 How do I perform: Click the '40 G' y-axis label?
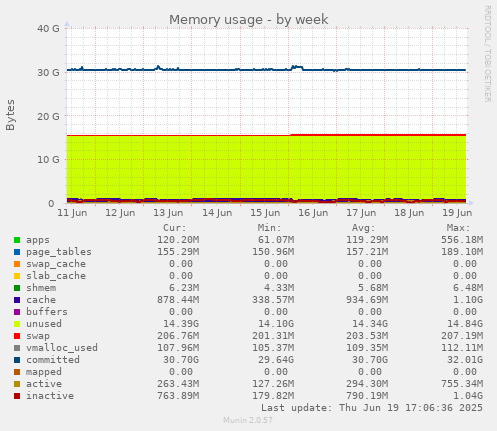[x=48, y=29]
